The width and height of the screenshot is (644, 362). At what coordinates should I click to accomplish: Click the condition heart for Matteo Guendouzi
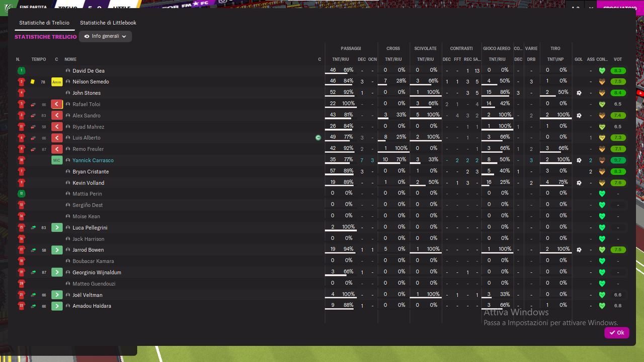(x=602, y=284)
